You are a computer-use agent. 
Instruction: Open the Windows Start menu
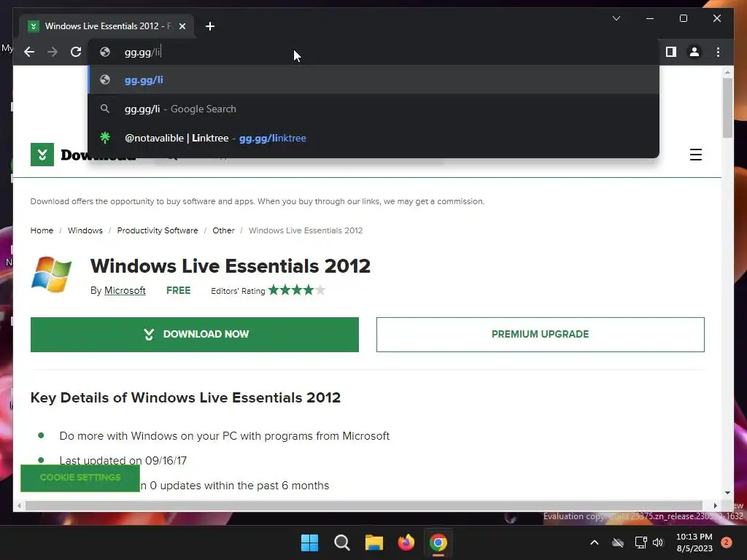point(309,542)
